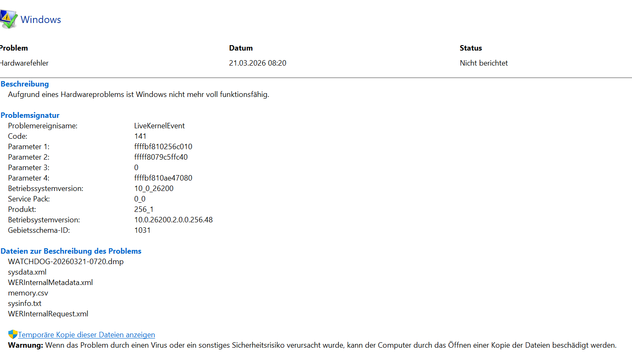Screen dimensions: 632x364
Task: Select the file 'WERInternalMetadata.xml'
Action: coord(50,283)
